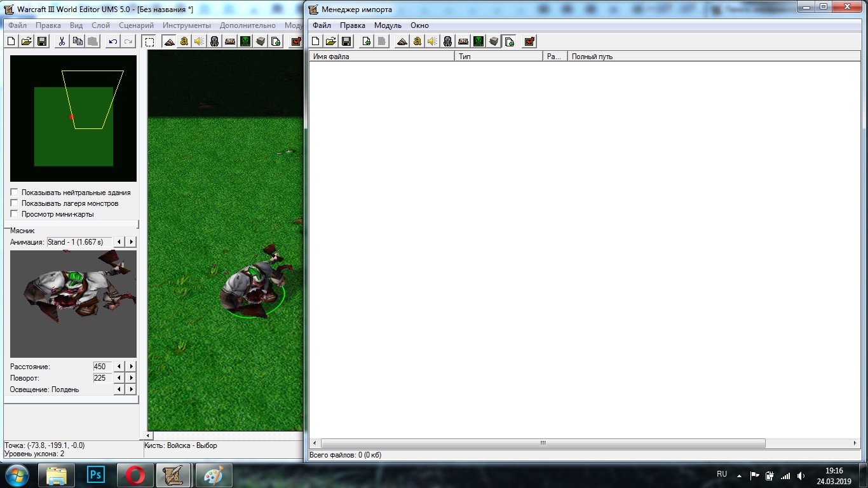The image size is (868, 488).
Task: Cut selection with scissors icon
Action: (62, 41)
